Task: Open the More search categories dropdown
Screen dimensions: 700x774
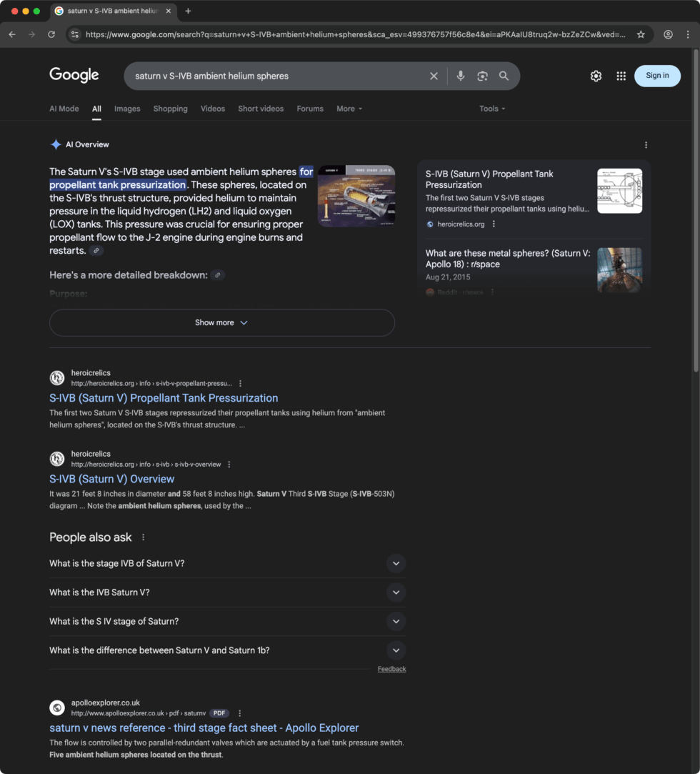Action: (x=349, y=109)
